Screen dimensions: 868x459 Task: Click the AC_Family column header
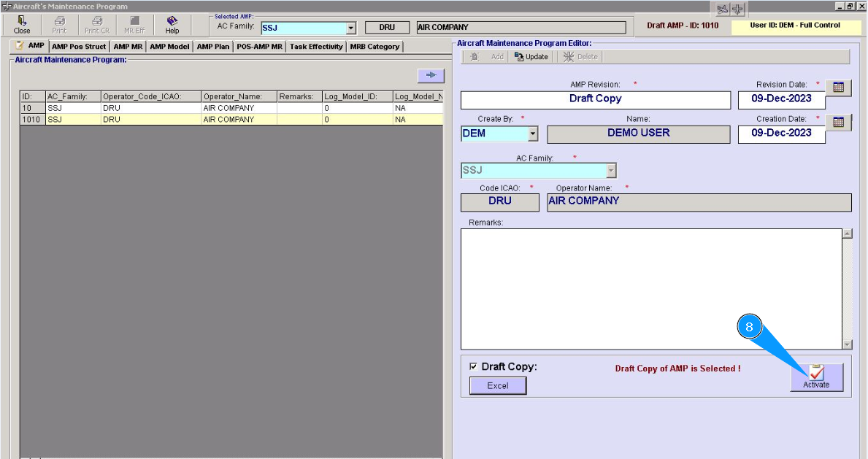(x=73, y=96)
